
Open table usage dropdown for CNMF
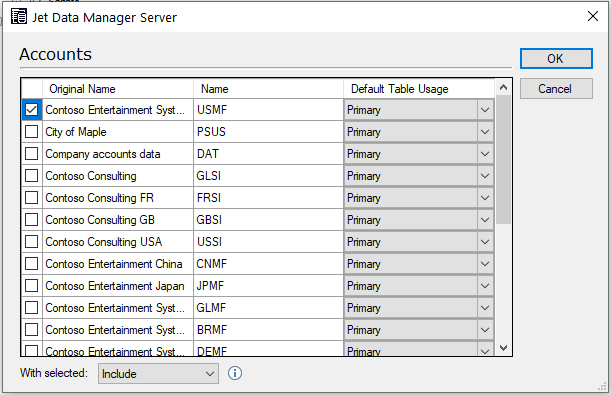point(485,264)
